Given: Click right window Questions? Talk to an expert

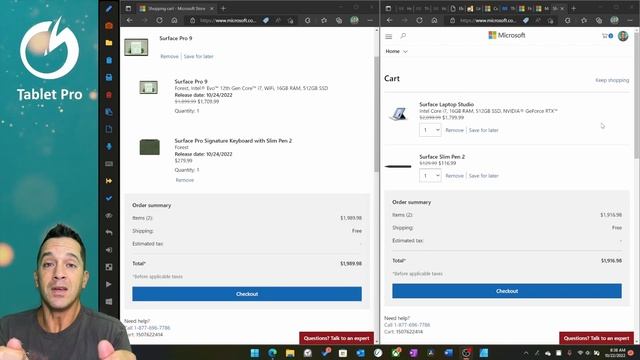Looking at the screenshot, I should pyautogui.click(x=596, y=338).
